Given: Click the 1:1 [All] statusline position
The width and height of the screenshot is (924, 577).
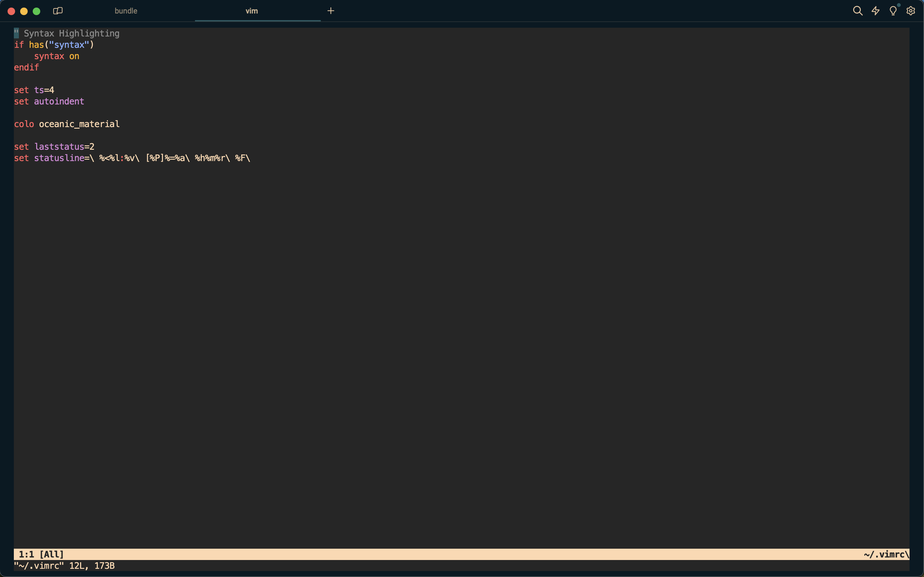Looking at the screenshot, I should 41,554.
